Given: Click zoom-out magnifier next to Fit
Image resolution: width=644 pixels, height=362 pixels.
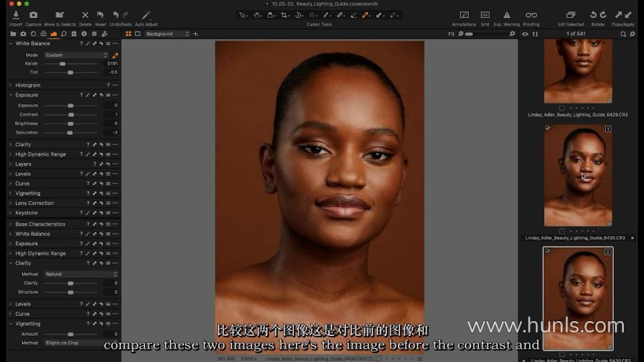Looking at the screenshot, I should (461, 34).
